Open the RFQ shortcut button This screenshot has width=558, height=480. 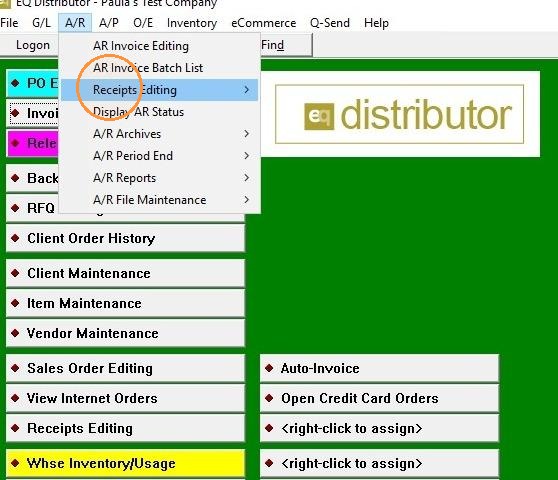pos(32,208)
